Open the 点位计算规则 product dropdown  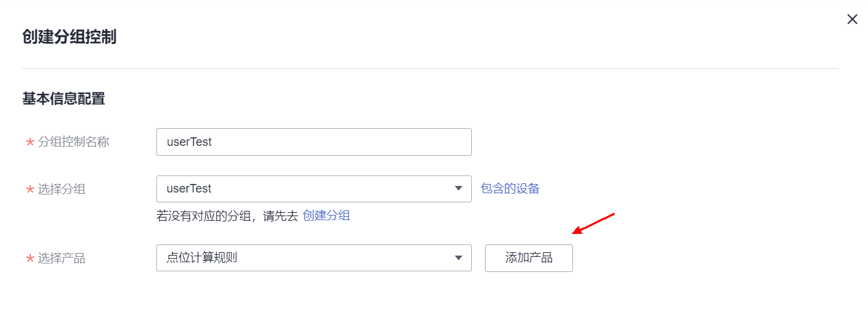pos(314,258)
